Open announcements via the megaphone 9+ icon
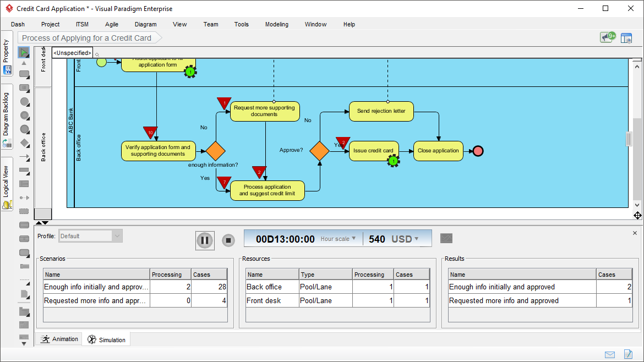The width and height of the screenshot is (644, 362). pos(607,37)
